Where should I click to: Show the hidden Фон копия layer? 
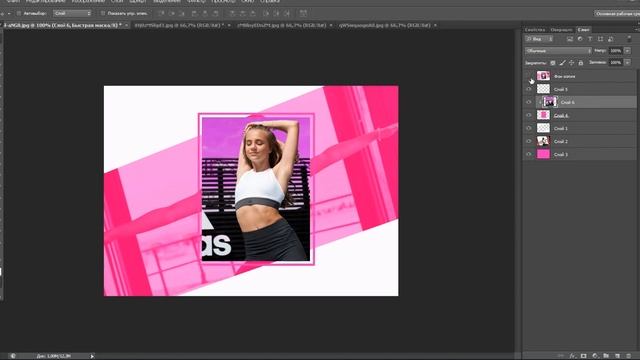[x=529, y=76]
